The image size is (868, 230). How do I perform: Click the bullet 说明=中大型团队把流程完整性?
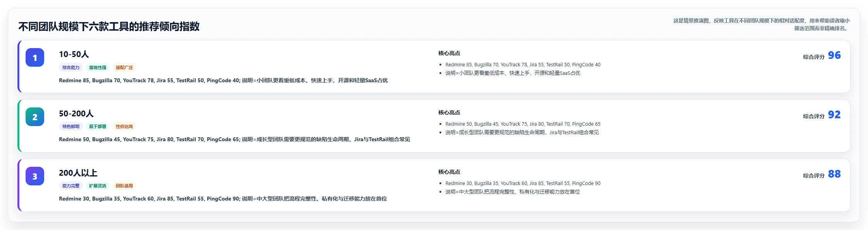click(513, 192)
